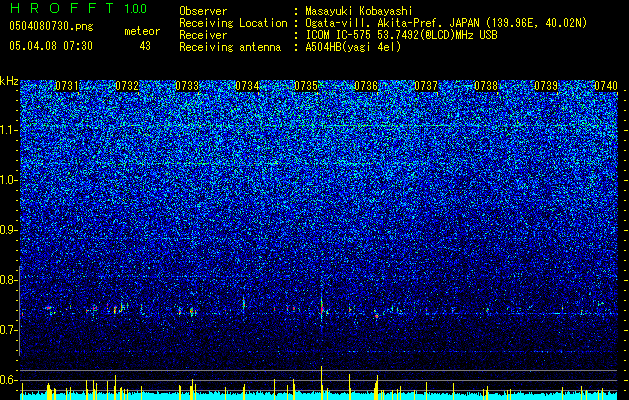Click the 0735 time marker
The width and height of the screenshot is (629, 400).
pos(306,86)
